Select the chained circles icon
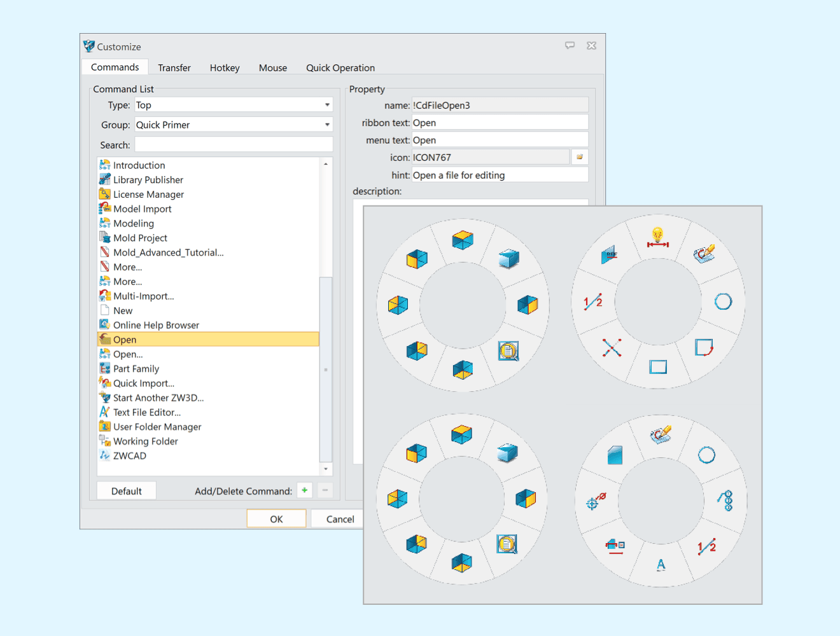 pyautogui.click(x=726, y=501)
